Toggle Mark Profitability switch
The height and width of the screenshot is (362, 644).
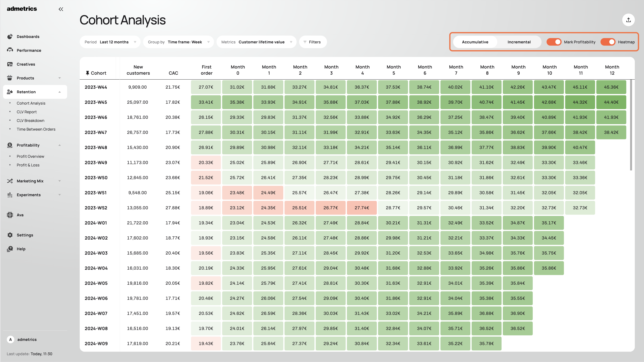(554, 42)
